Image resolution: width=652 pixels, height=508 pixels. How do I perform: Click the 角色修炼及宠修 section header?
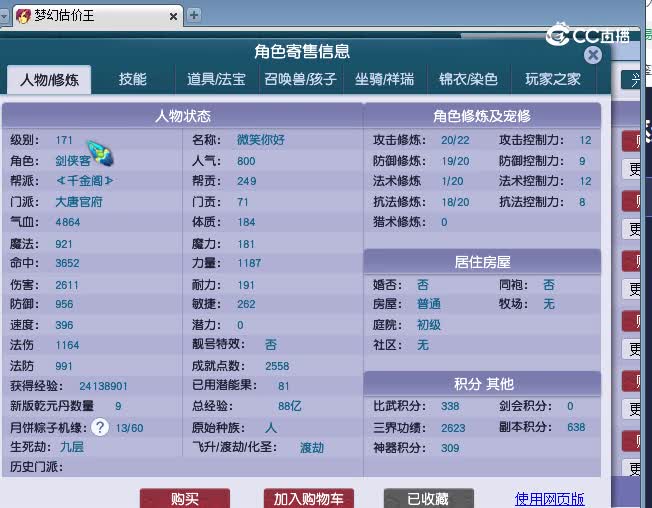[x=482, y=116]
